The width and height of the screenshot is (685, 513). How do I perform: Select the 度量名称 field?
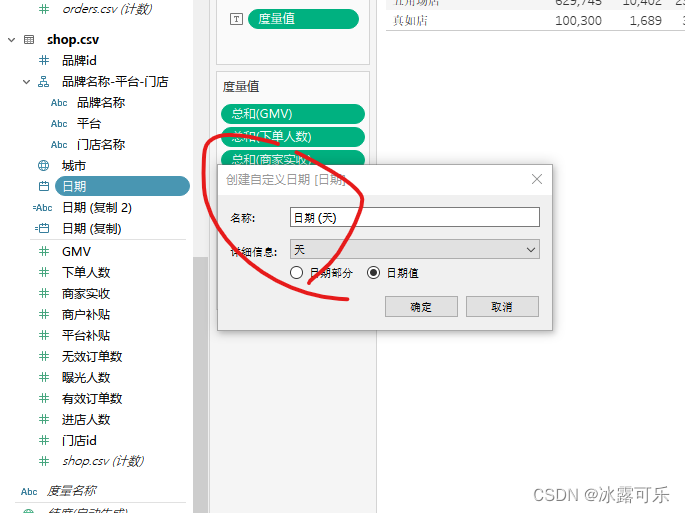(72, 491)
